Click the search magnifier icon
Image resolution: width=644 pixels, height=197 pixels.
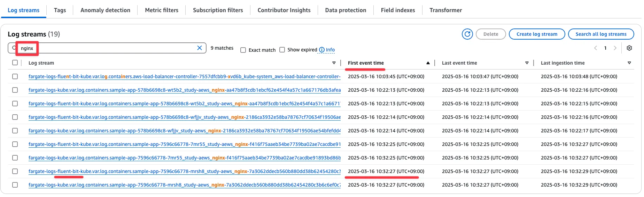pos(14,48)
